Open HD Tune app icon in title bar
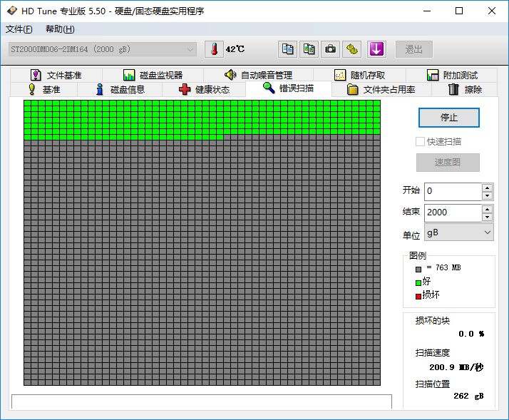509x420 pixels. pos(11,11)
